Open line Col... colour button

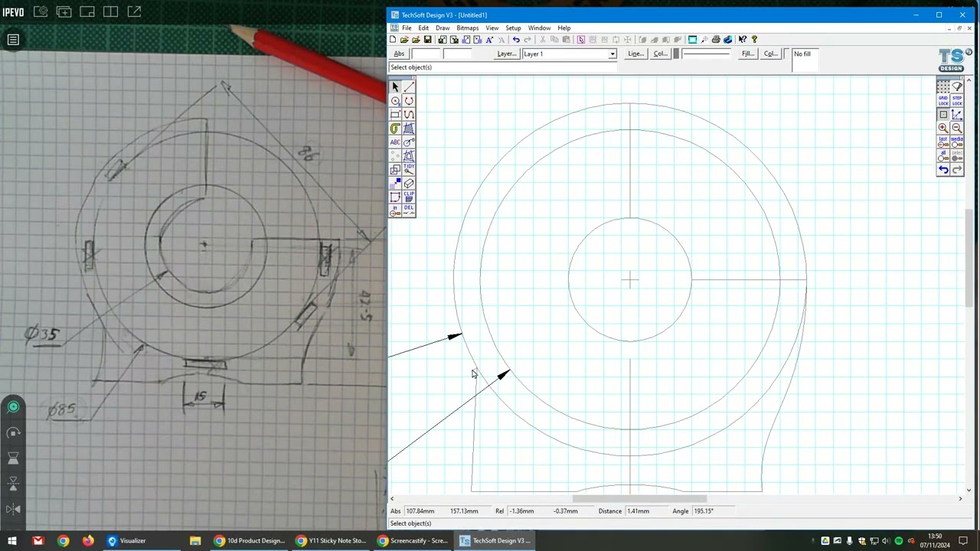660,54
